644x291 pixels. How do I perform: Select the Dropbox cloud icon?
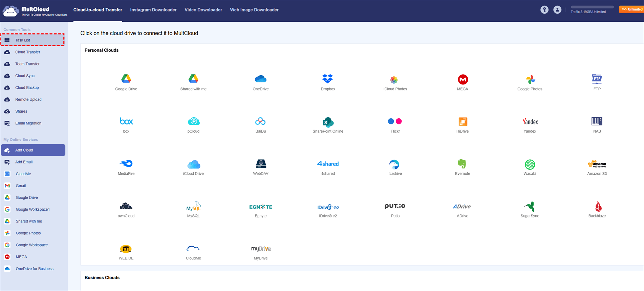(327, 79)
